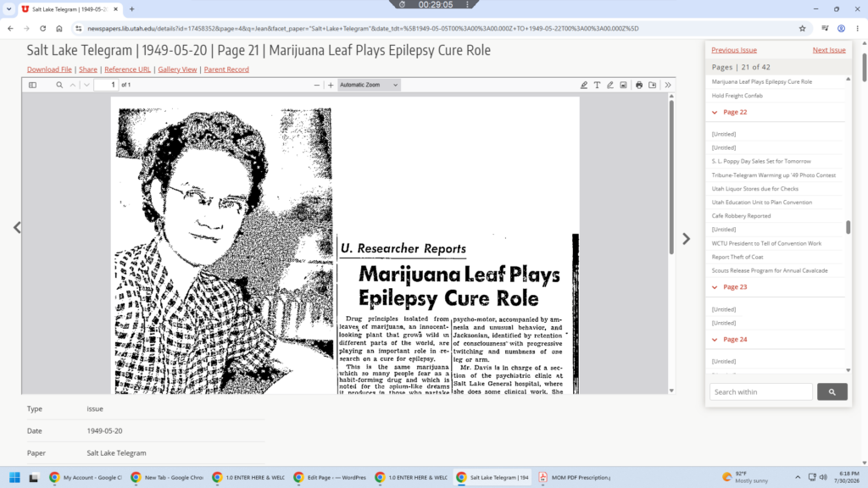Open Tribune-Telegram Warming up '49 Photo Contest

774,175
